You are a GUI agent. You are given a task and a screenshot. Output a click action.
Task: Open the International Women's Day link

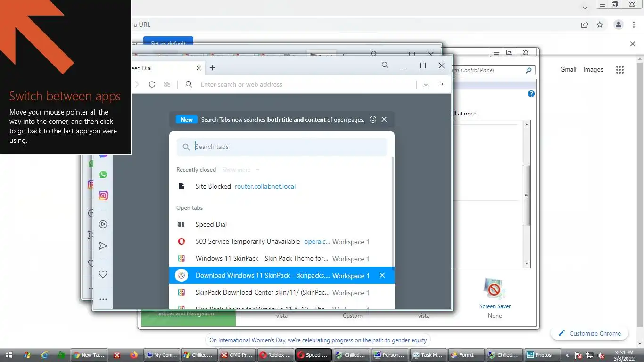click(318, 340)
